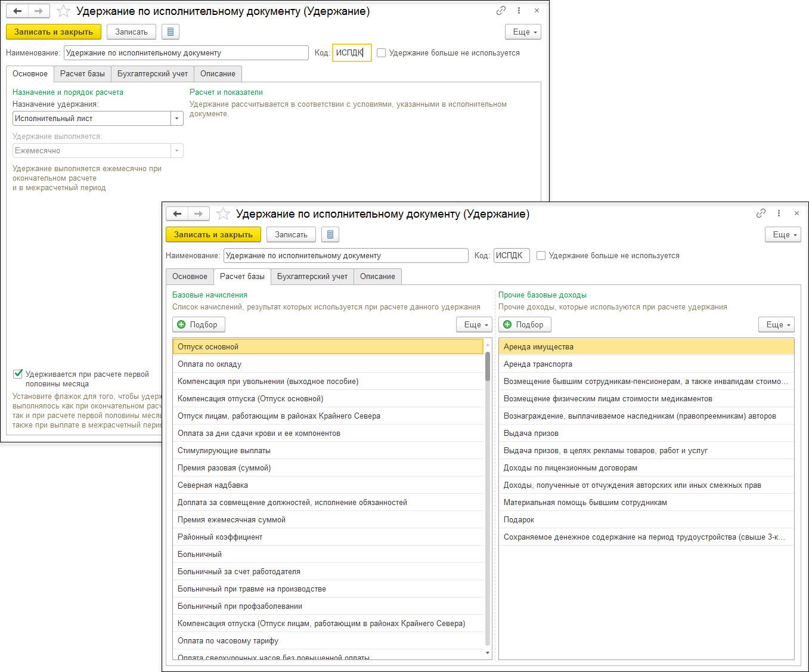This screenshot has height=672, width=809.
Task: Click 'Записать' in front window
Action: coord(291,234)
